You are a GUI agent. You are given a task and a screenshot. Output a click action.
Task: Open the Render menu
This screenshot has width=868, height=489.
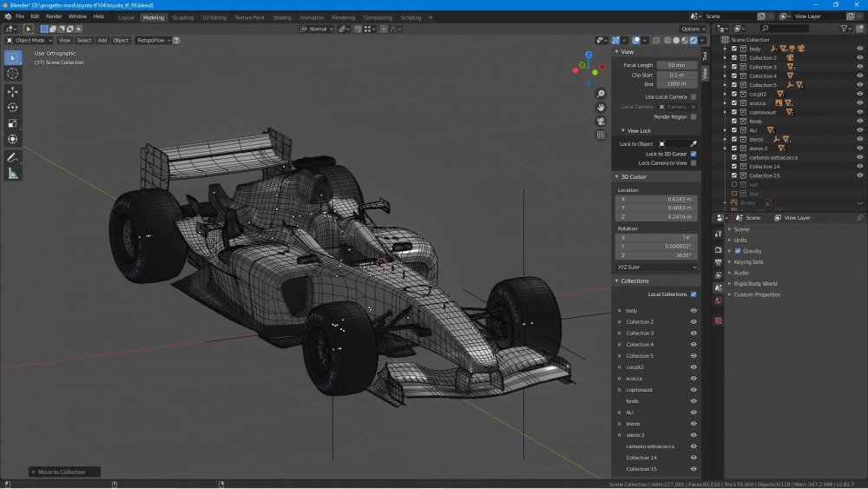tap(54, 17)
